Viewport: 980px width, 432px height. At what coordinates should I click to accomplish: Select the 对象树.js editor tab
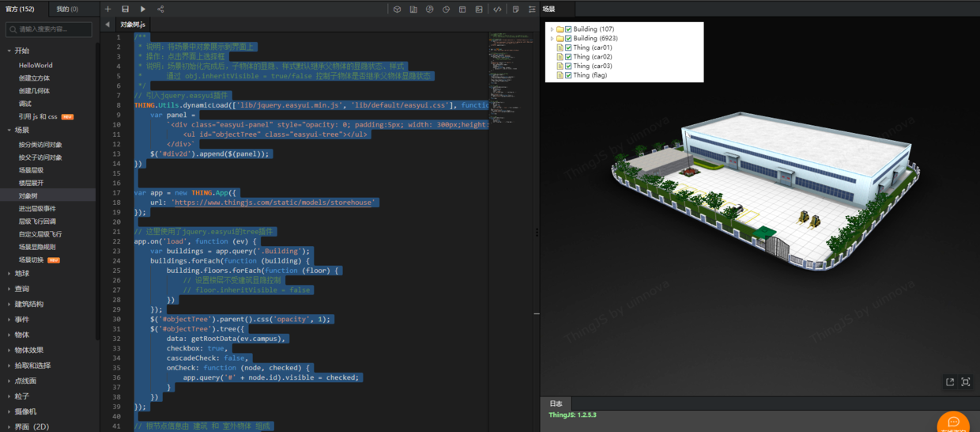pos(132,25)
